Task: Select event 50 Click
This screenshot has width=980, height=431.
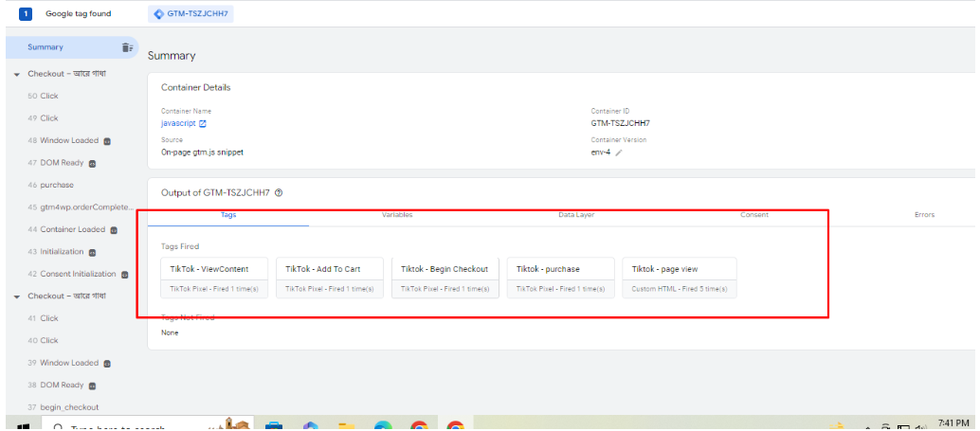Action: tap(44, 97)
